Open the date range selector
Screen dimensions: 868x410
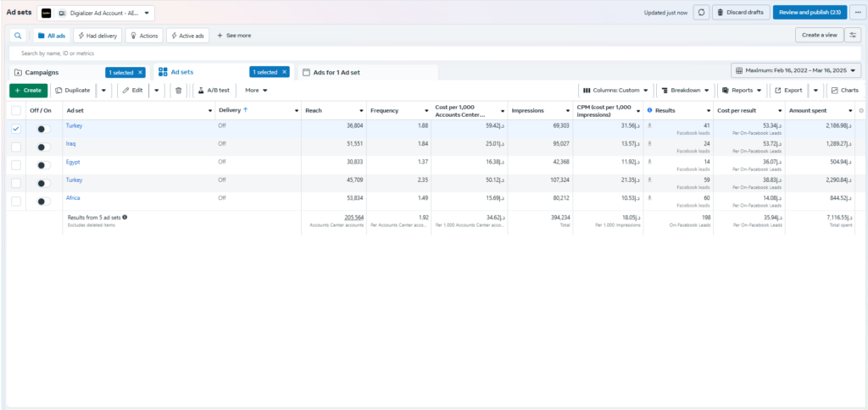796,70
